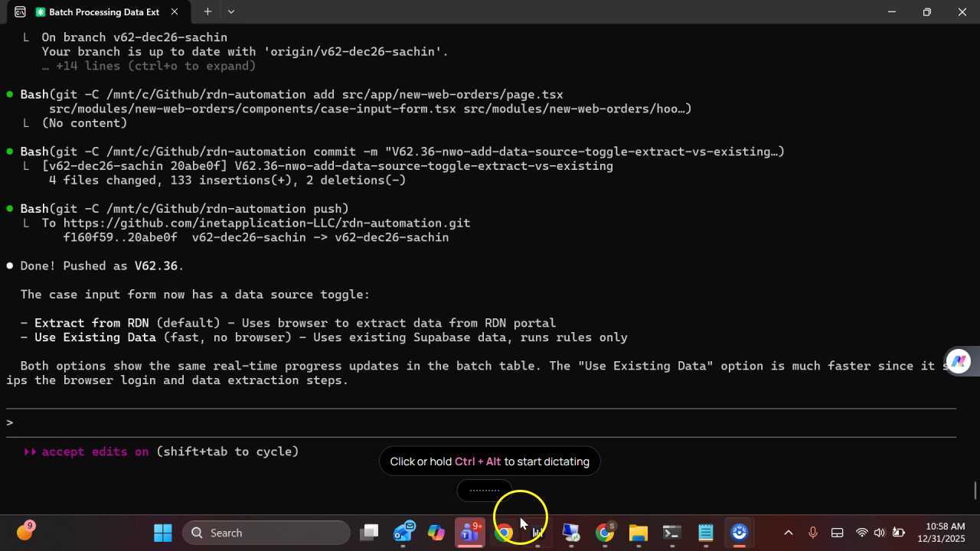Open File Explorer from the taskbar
The width and height of the screenshot is (980, 551).
(x=638, y=533)
